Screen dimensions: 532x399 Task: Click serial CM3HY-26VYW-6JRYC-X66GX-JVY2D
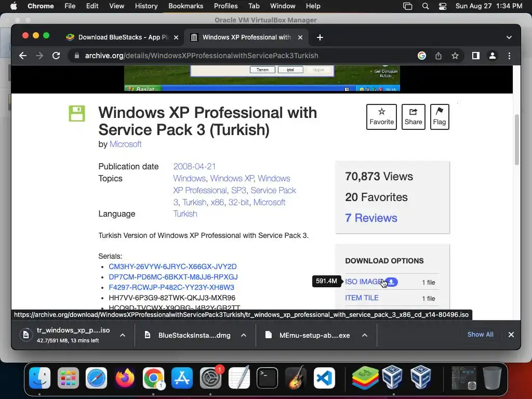click(172, 267)
